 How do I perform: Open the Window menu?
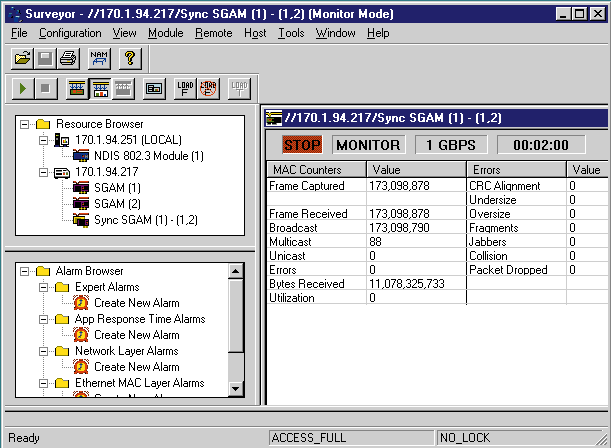(x=336, y=33)
